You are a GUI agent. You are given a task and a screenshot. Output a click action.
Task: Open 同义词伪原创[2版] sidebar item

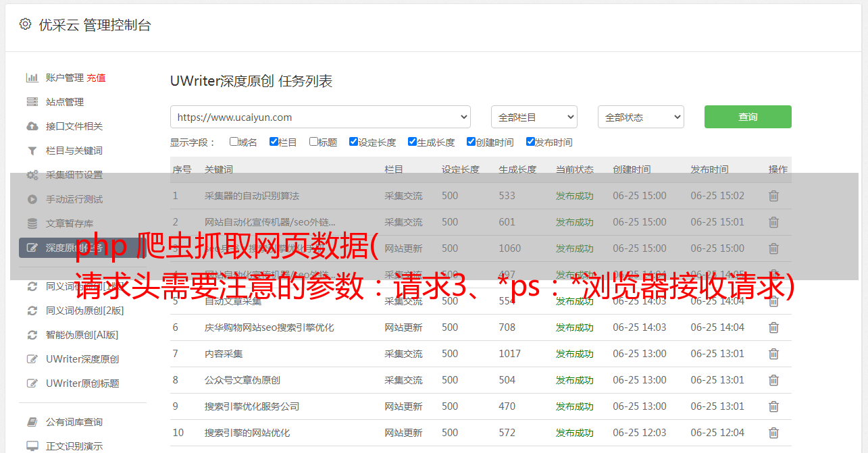click(84, 311)
